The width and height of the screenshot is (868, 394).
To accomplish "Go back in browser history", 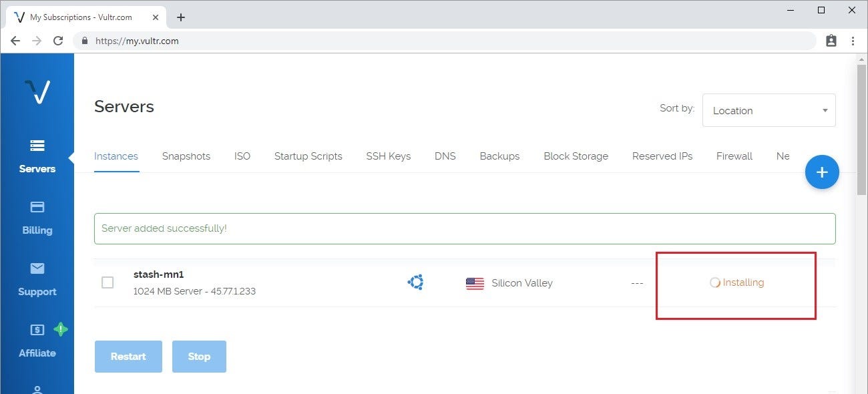I will (x=15, y=41).
